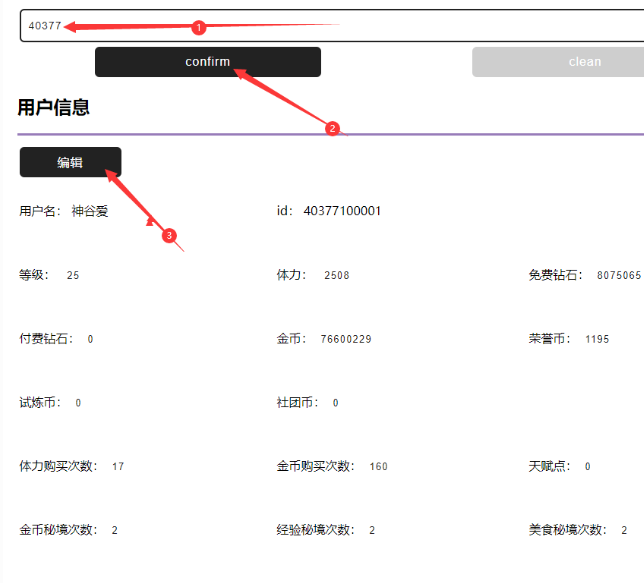This screenshot has height=583, width=644.
Task: Click the 体力购买次数 value 17
Action: pos(118,467)
